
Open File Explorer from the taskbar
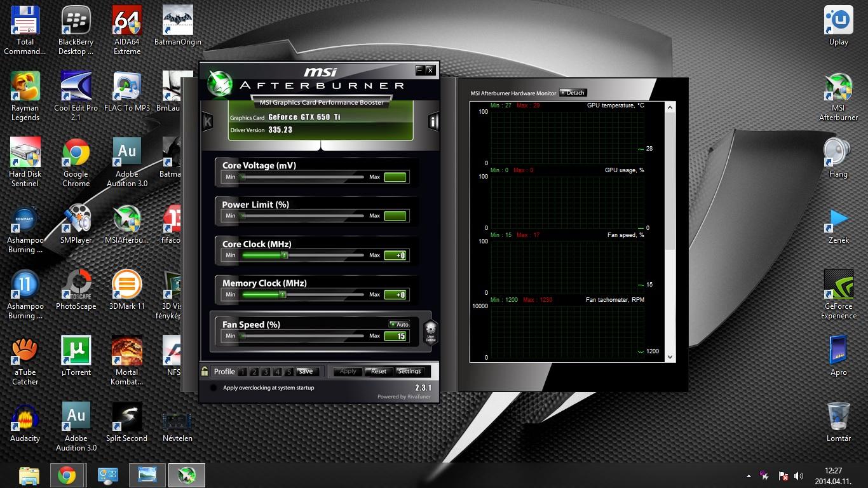coord(29,475)
